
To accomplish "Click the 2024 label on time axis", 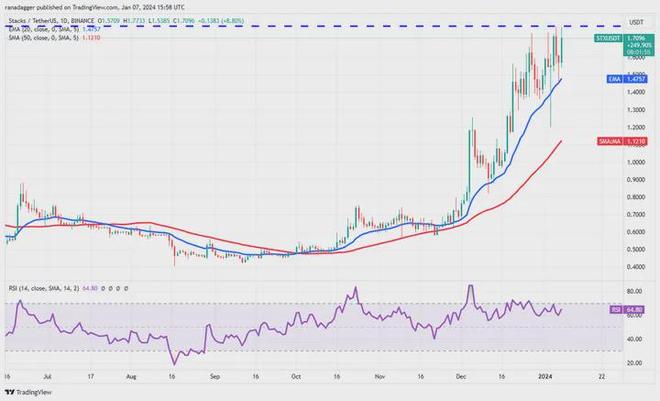I will (546, 378).
